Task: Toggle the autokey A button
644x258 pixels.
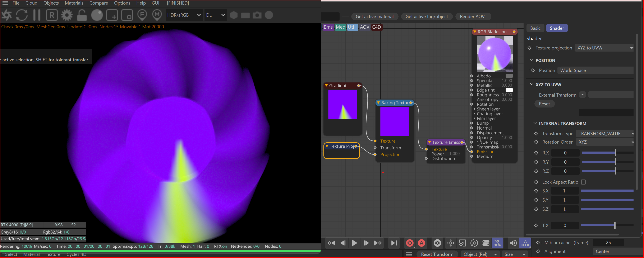Action: point(422,243)
